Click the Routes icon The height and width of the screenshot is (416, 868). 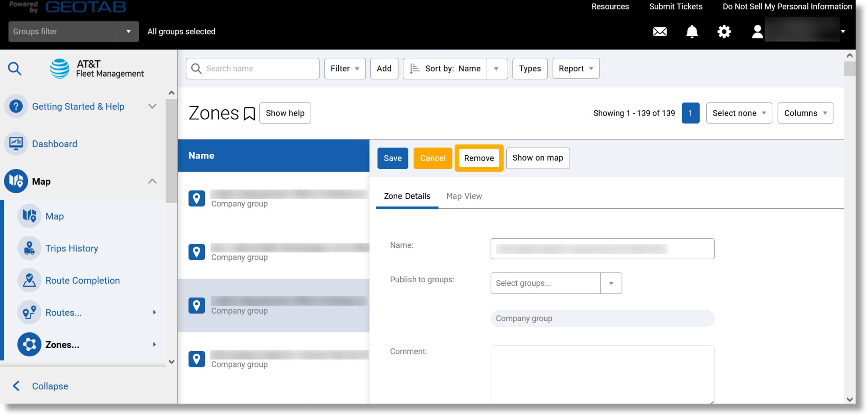[29, 312]
